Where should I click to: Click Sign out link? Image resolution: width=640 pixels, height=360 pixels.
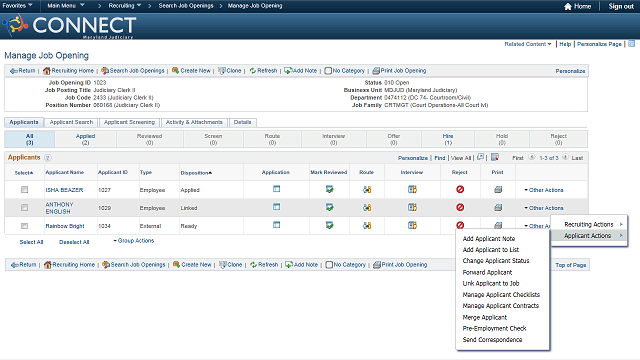click(x=621, y=6)
